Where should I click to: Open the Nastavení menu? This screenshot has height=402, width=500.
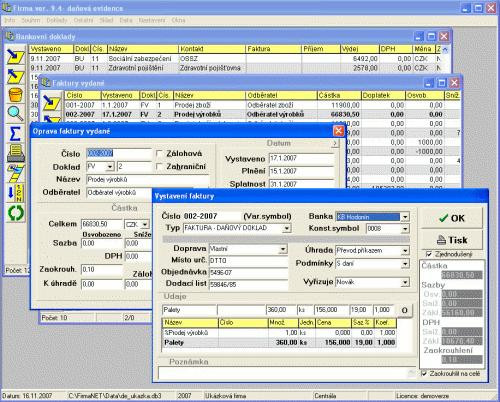152,20
